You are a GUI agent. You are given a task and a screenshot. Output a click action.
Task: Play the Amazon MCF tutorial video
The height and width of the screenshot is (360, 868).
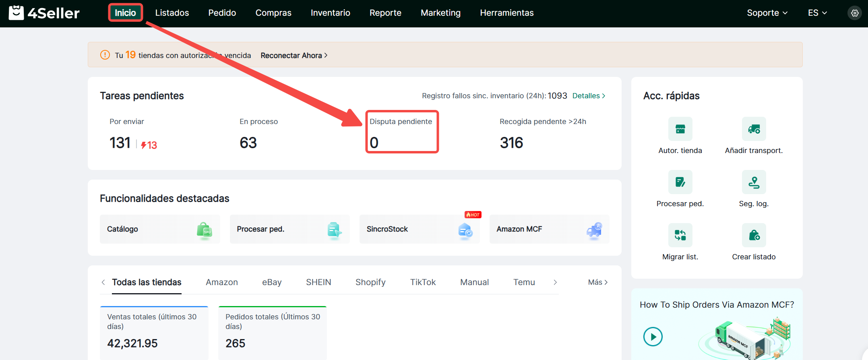(653, 337)
